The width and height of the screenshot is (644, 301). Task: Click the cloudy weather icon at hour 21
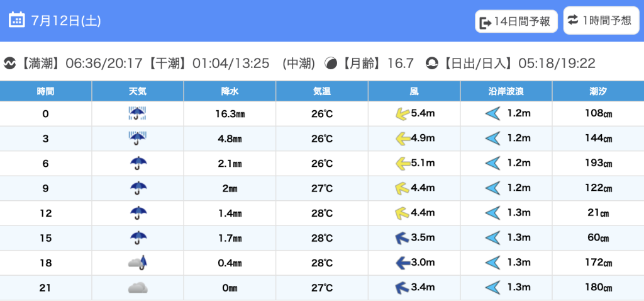pos(137,288)
